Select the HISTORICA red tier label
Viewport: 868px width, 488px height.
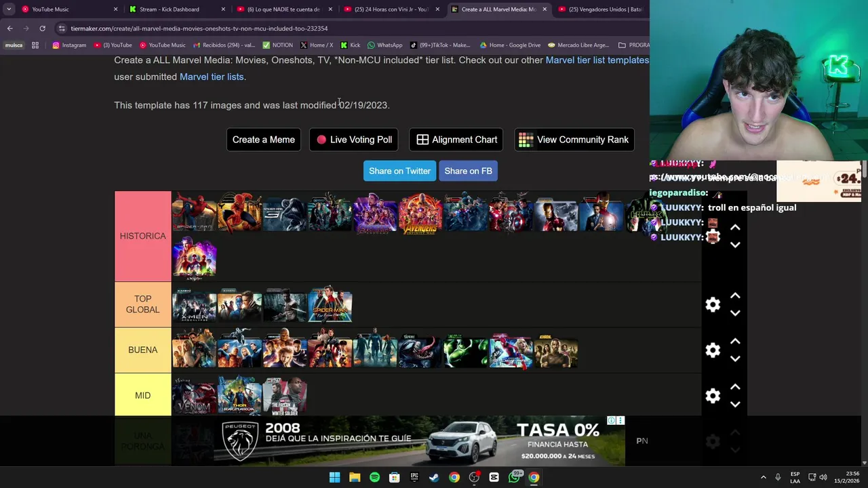point(142,236)
